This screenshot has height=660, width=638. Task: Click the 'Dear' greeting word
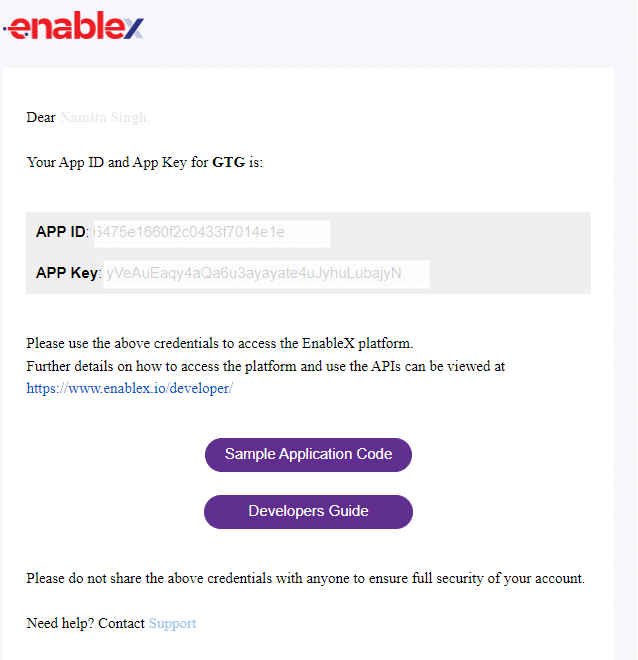tap(41, 117)
